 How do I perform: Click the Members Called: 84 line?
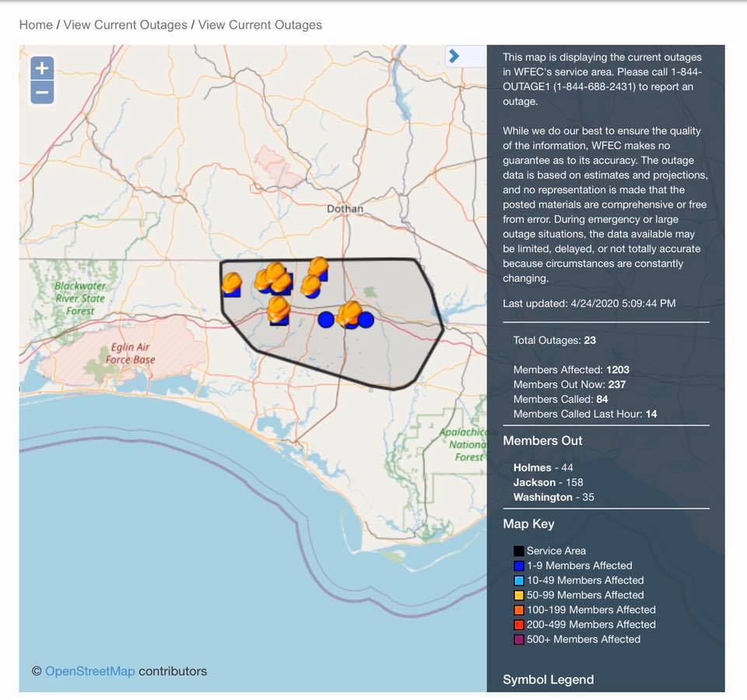coord(561,399)
